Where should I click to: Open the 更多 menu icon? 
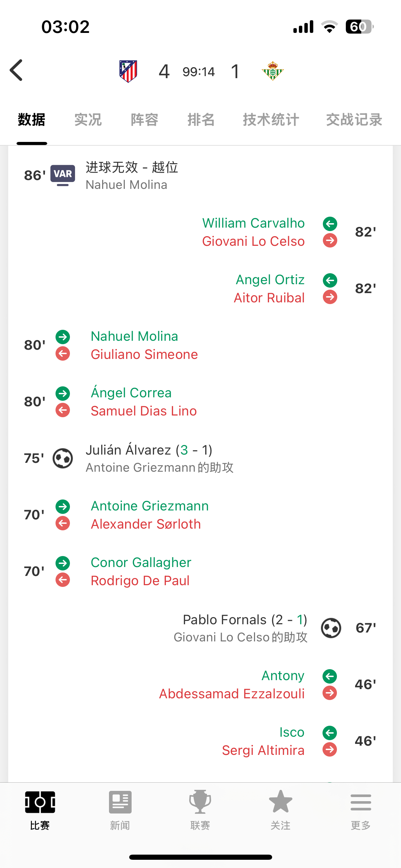point(361,802)
